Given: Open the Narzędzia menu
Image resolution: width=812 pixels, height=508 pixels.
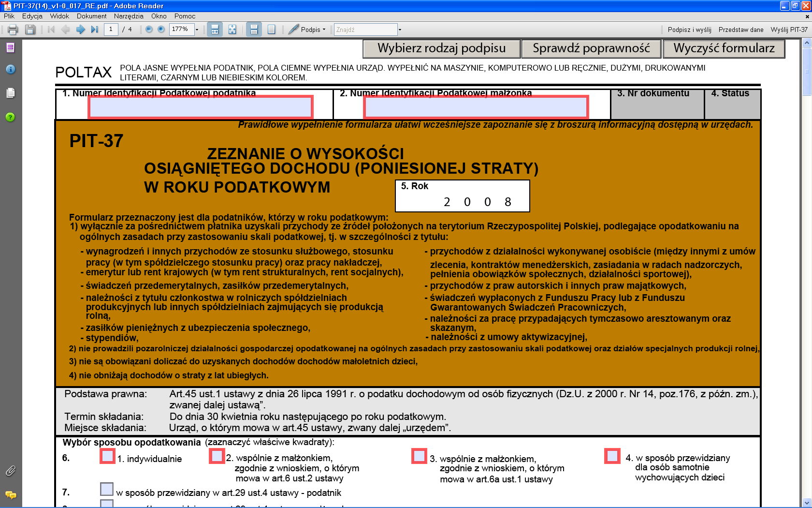Looking at the screenshot, I should pos(129,16).
